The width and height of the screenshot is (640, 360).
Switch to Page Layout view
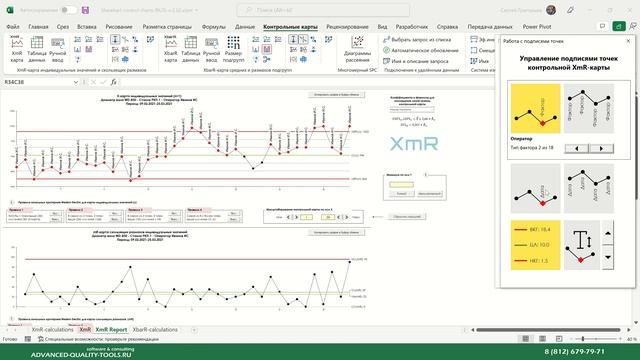pos(542,339)
